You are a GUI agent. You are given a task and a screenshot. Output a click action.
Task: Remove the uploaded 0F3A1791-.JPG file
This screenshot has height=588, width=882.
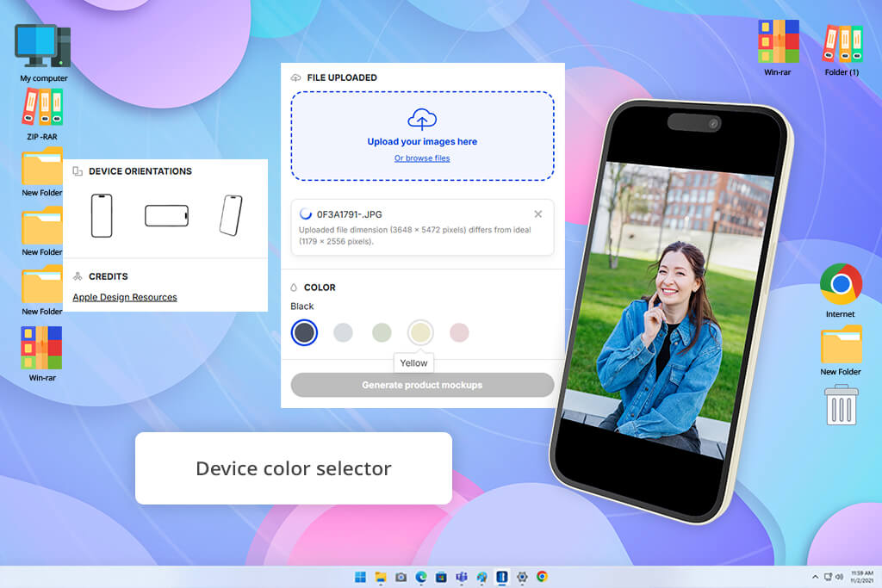[538, 214]
